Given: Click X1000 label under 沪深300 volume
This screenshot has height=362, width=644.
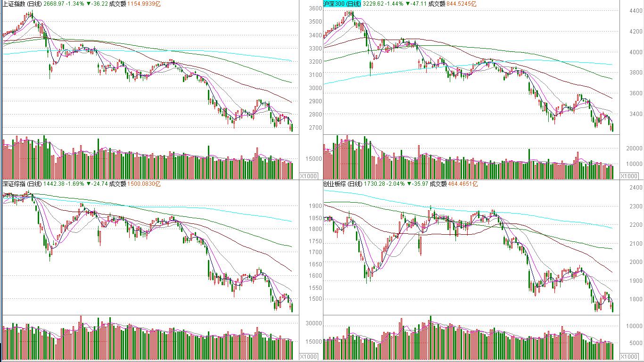Looking at the screenshot, I should tap(628, 176).
